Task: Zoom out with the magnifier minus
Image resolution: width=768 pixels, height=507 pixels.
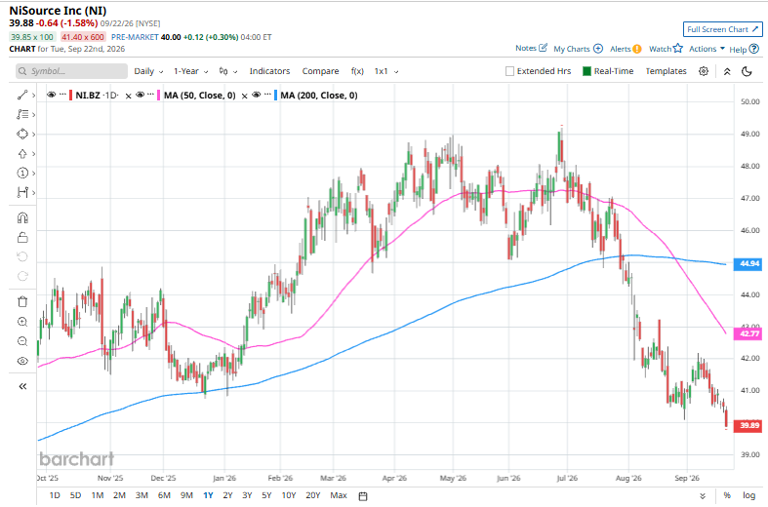Action: coord(23,341)
